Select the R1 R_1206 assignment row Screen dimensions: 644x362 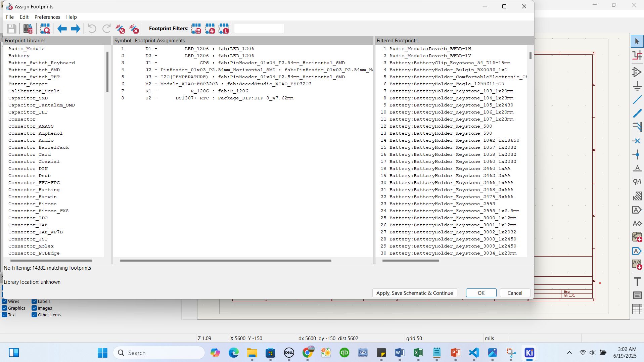click(x=243, y=91)
